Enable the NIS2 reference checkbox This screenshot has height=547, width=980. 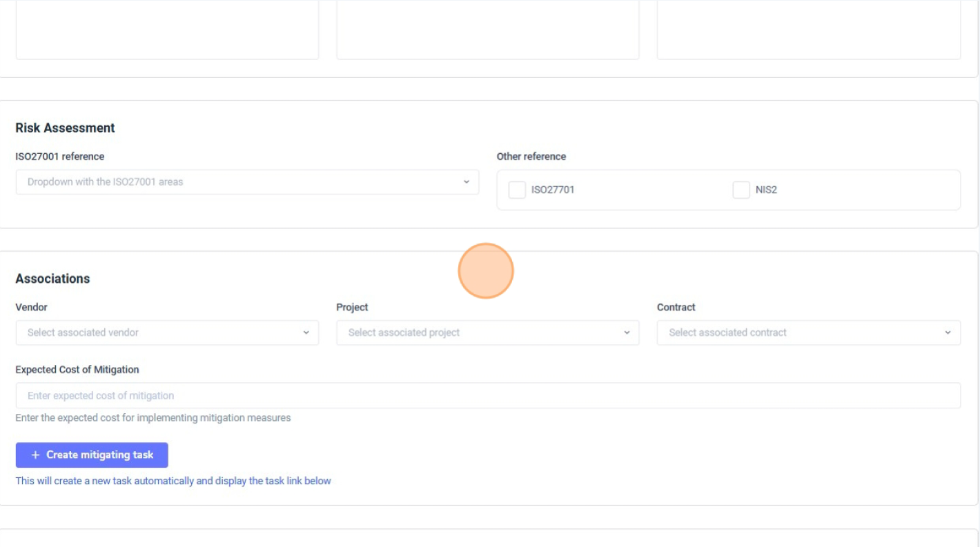point(741,190)
